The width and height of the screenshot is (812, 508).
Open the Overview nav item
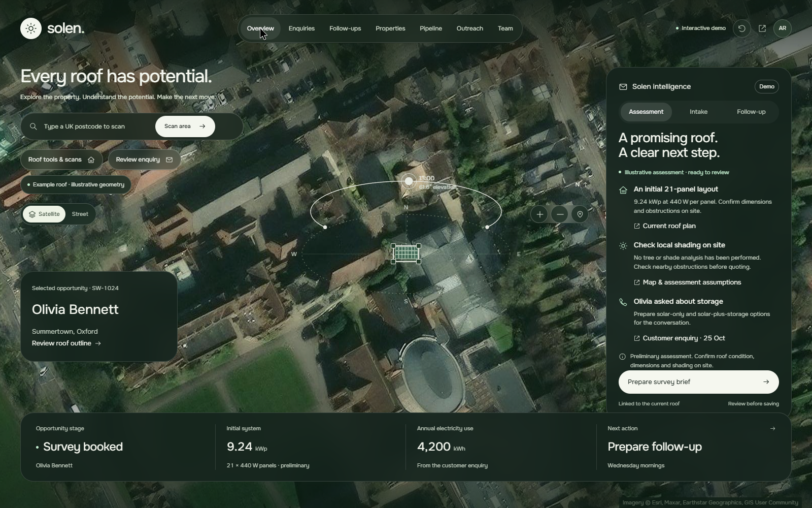(x=260, y=28)
